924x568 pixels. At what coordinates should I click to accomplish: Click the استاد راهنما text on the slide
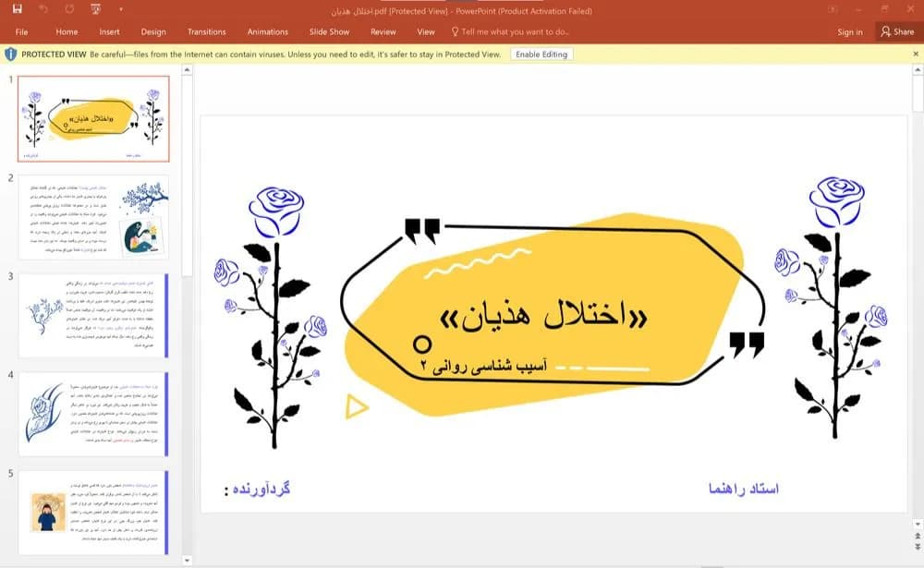(744, 489)
